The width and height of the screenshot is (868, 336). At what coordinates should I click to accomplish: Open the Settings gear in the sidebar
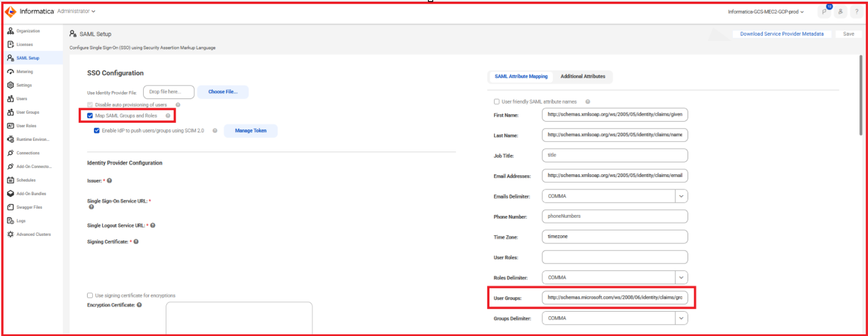pyautogui.click(x=11, y=85)
